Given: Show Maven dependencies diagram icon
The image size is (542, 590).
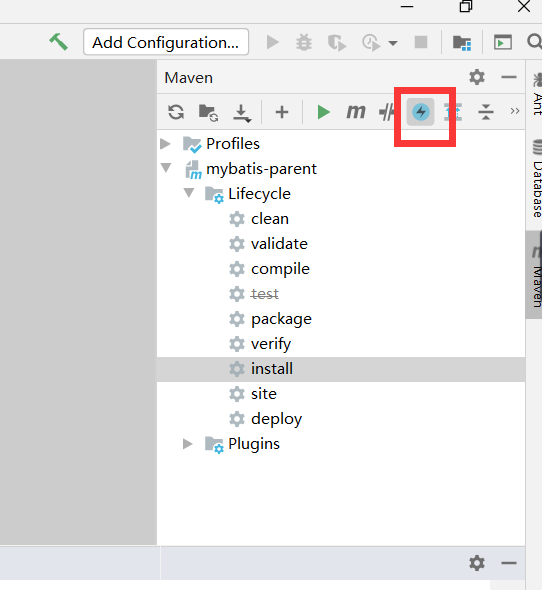Looking at the screenshot, I should tap(453, 112).
